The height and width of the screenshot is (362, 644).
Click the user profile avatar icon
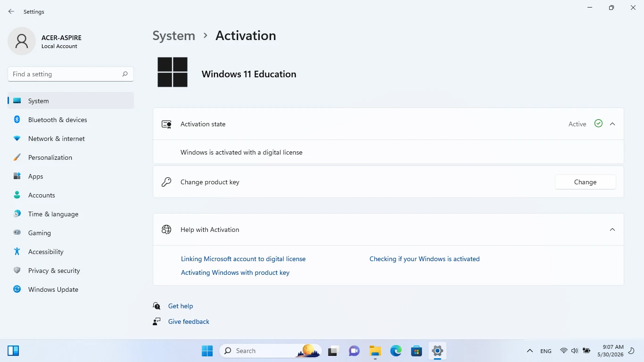(22, 41)
